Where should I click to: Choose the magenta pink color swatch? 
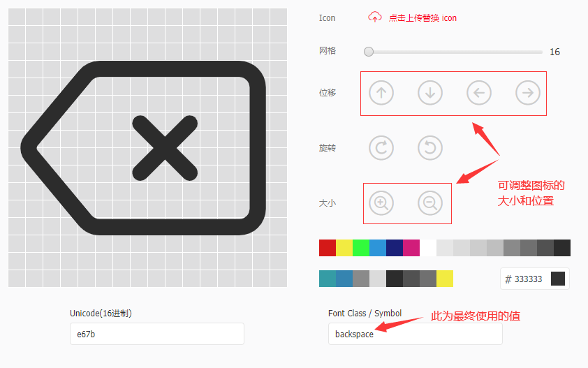[x=411, y=248]
